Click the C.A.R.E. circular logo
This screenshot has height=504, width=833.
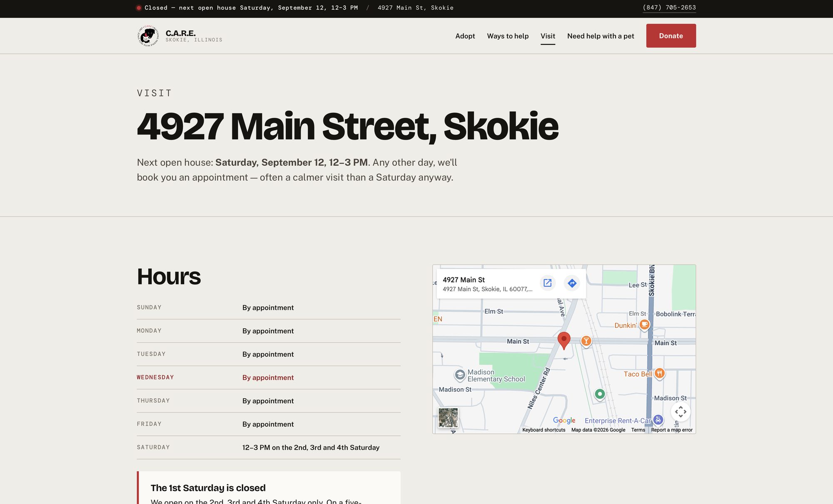click(148, 36)
